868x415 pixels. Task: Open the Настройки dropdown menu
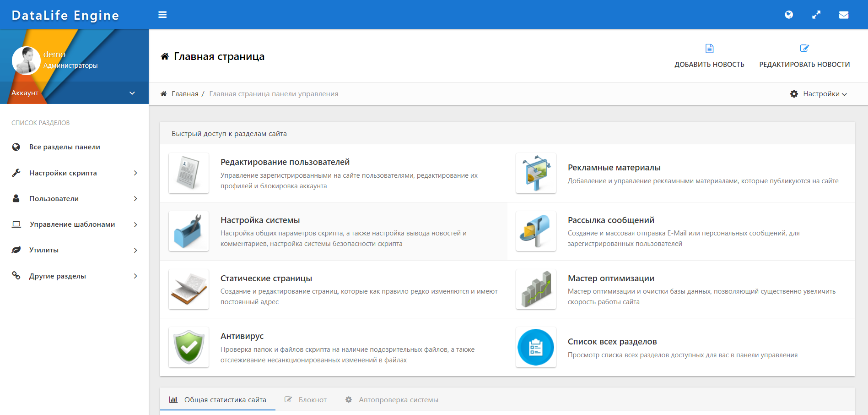click(x=819, y=94)
